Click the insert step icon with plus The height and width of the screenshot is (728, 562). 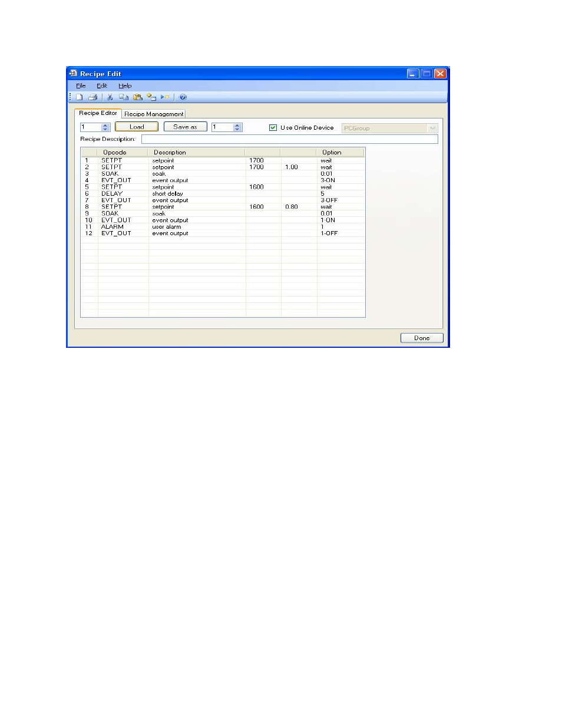[151, 97]
